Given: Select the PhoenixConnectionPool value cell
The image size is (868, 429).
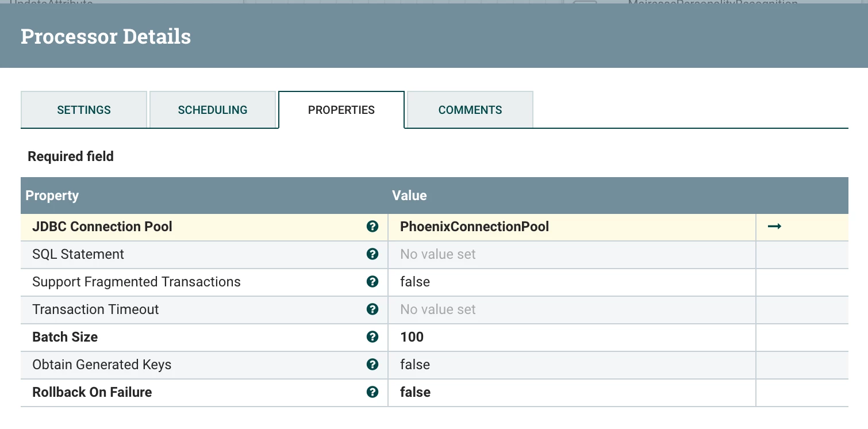Looking at the screenshot, I should click(x=572, y=227).
